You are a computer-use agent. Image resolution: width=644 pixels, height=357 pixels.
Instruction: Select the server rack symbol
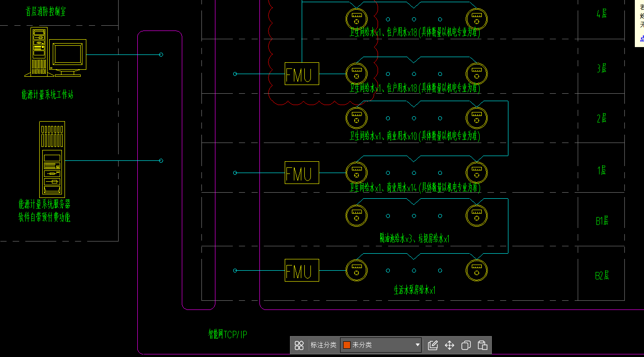tap(52, 159)
